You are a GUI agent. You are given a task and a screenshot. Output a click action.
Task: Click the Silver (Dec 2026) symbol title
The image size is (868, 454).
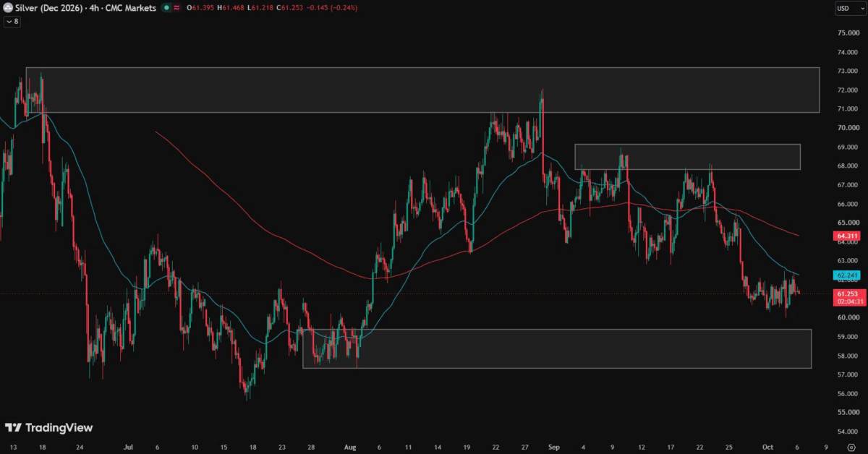click(x=48, y=8)
